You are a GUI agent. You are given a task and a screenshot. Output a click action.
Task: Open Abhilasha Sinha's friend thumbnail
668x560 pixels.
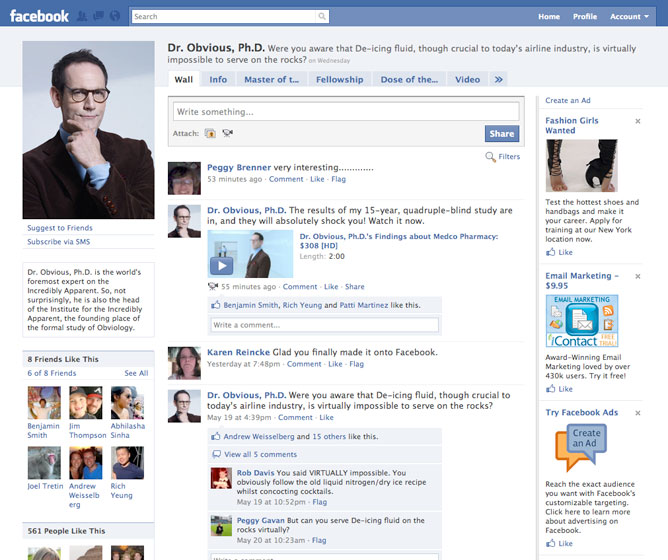(x=127, y=403)
